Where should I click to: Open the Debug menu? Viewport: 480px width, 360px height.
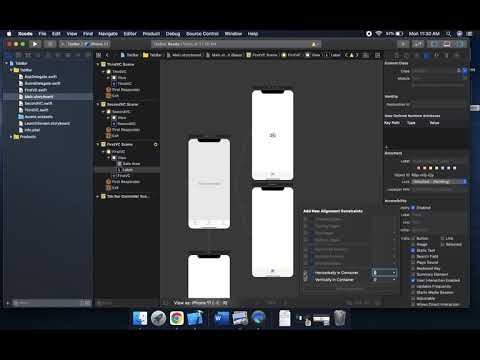click(173, 34)
